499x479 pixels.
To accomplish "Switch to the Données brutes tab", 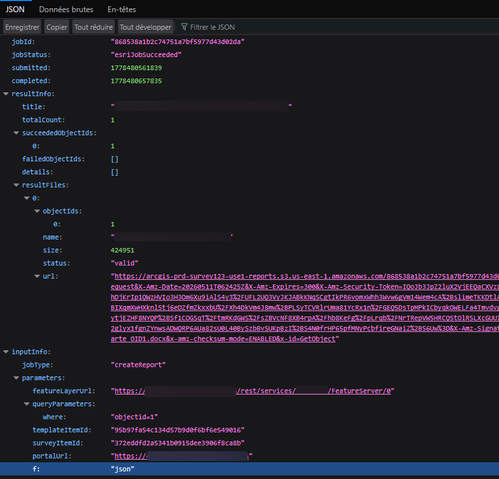I will pos(66,9).
